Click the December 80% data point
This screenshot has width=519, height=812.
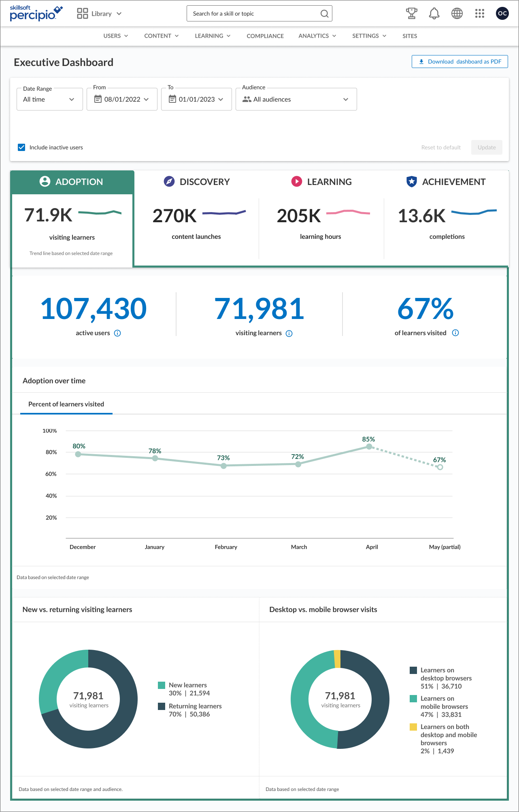(x=78, y=454)
